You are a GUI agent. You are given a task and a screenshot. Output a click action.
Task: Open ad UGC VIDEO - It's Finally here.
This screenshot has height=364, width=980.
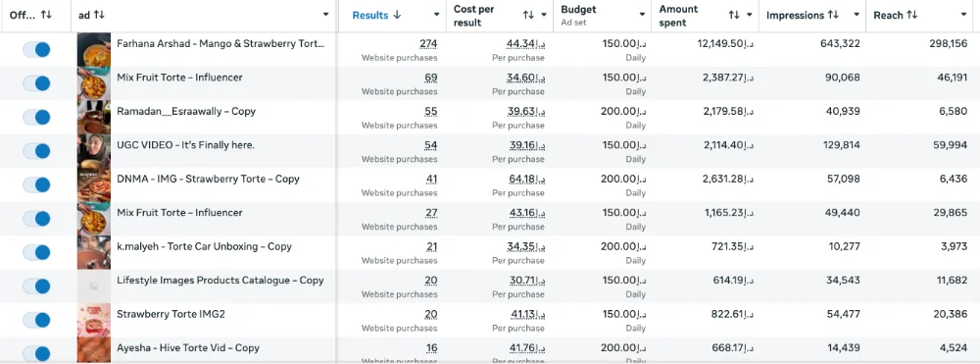pos(185,145)
